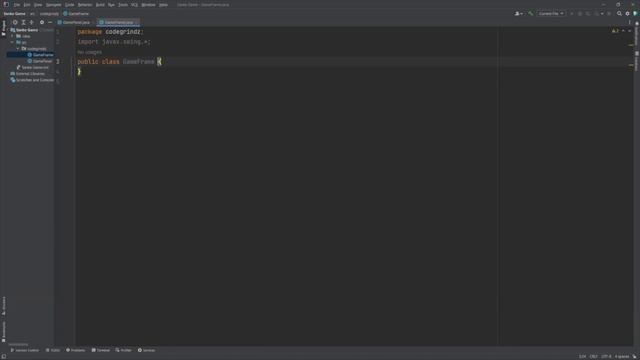Go to previous highlighted problem arrow
This screenshot has height=360, width=640.
pos(623,31)
